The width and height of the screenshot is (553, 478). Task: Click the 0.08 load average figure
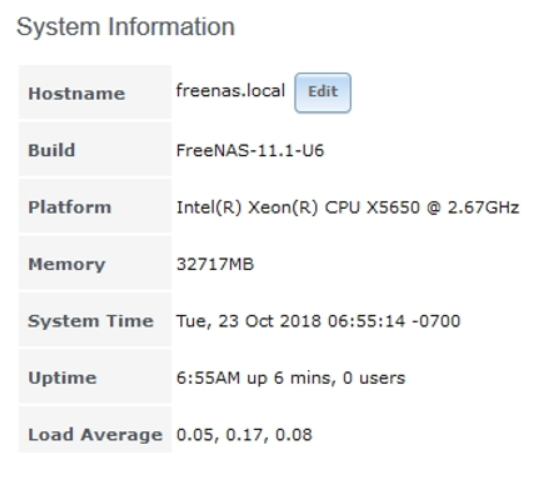pyautogui.click(x=294, y=435)
